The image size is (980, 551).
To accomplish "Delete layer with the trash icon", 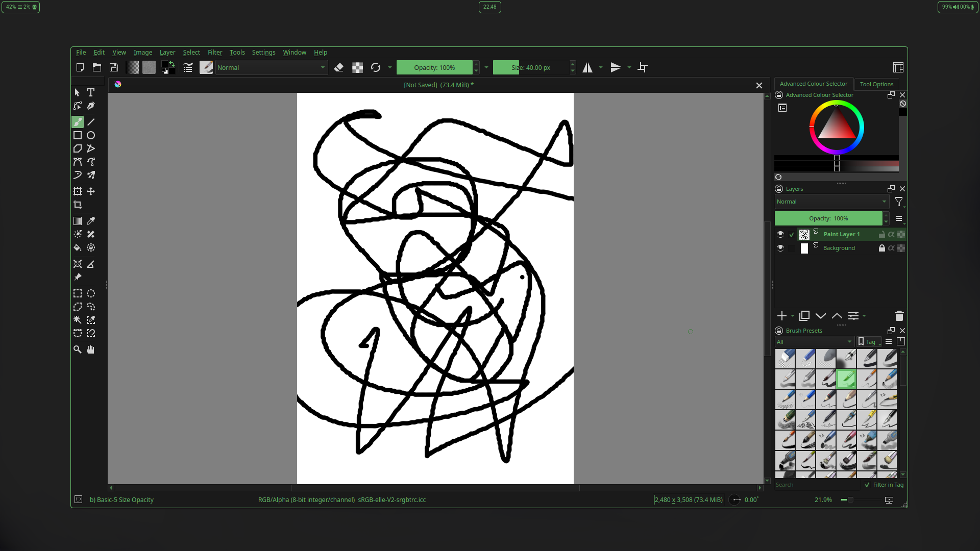I will [x=899, y=316].
